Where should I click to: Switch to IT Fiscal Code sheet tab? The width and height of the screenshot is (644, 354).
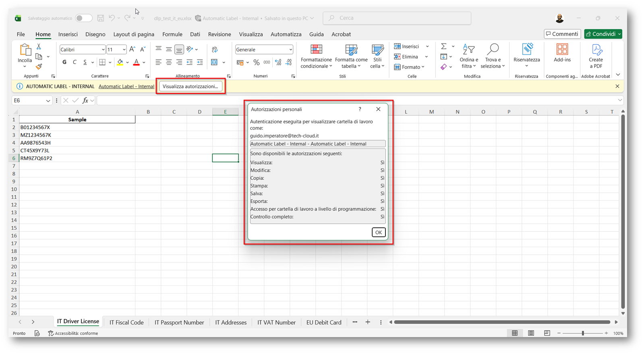(x=126, y=323)
